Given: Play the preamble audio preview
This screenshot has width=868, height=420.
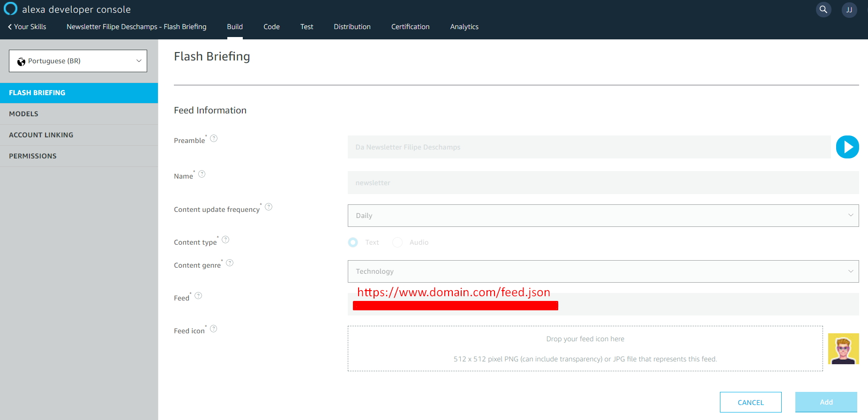Looking at the screenshot, I should click(x=847, y=147).
